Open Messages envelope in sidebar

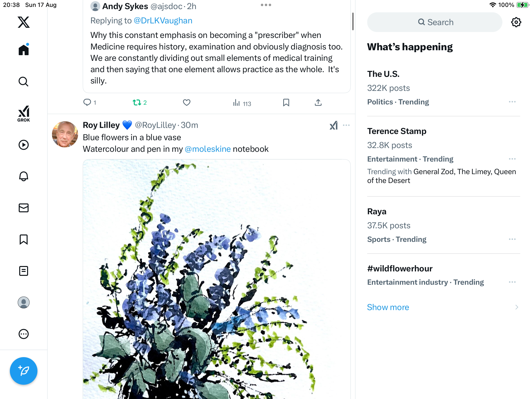pos(24,208)
